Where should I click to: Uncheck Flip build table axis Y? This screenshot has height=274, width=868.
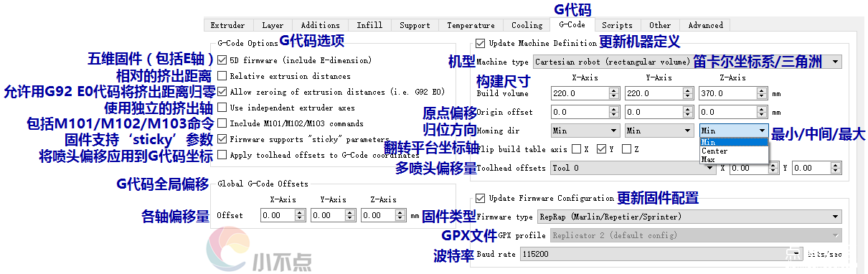pyautogui.click(x=602, y=148)
